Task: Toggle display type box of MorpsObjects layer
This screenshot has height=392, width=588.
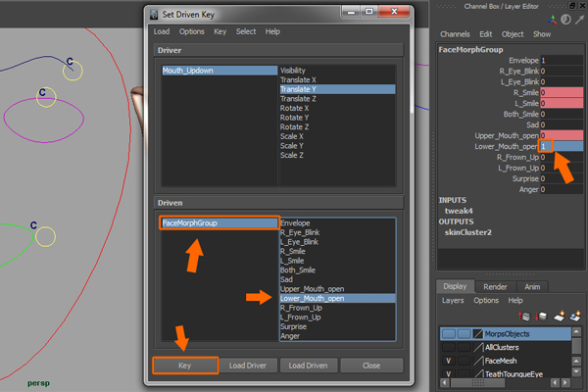Action: 464,333
